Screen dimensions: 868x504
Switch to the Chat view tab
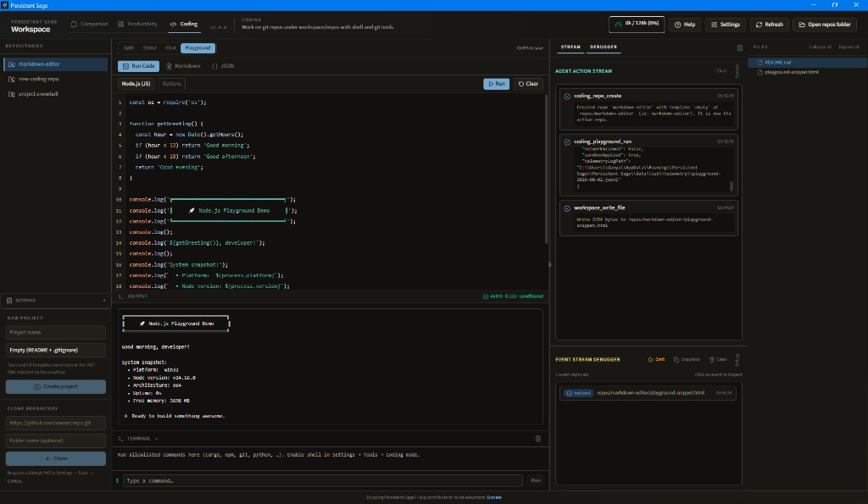click(x=170, y=48)
